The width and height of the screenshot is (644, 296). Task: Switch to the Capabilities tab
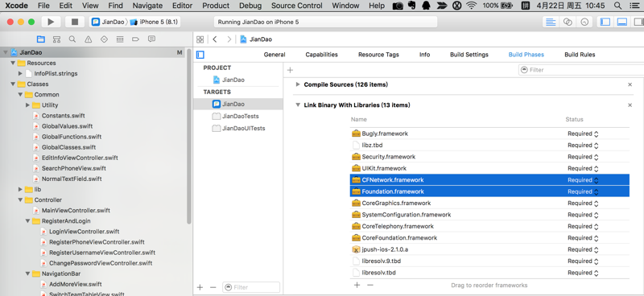[x=321, y=55]
